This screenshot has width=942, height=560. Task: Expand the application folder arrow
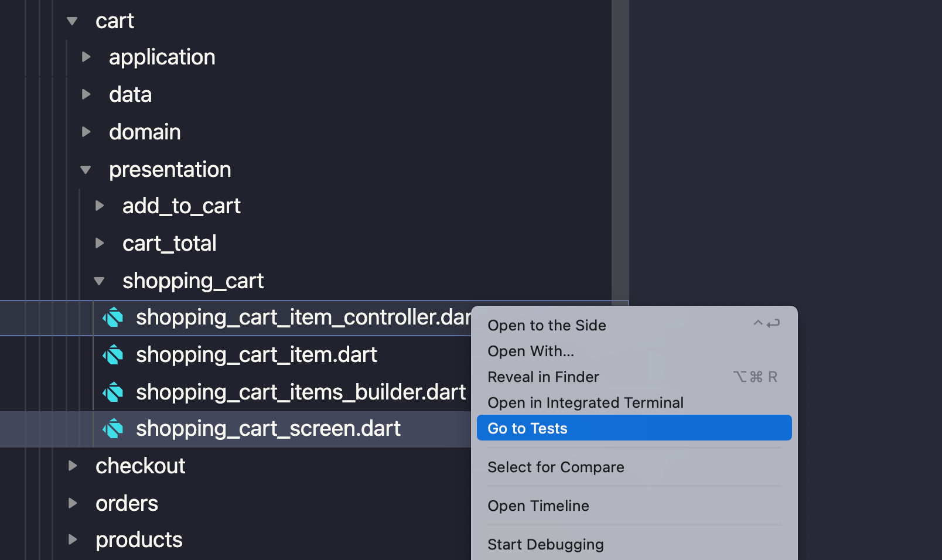[x=86, y=57]
